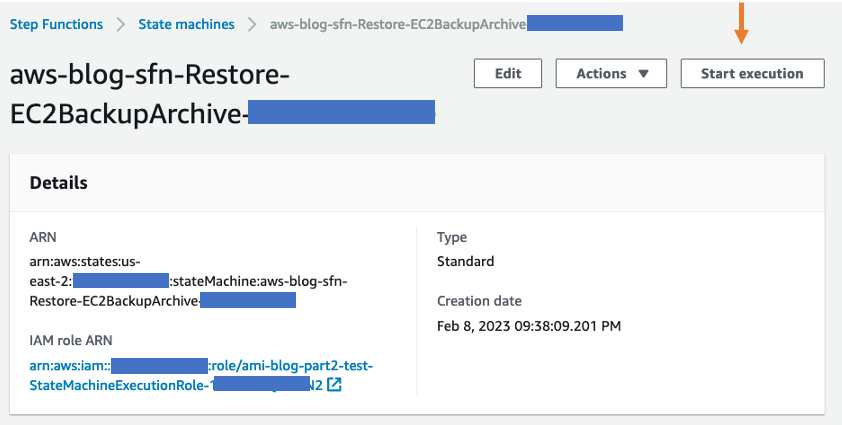Click the orange arrow above Start execution
The image size is (842, 425).
(x=742, y=23)
